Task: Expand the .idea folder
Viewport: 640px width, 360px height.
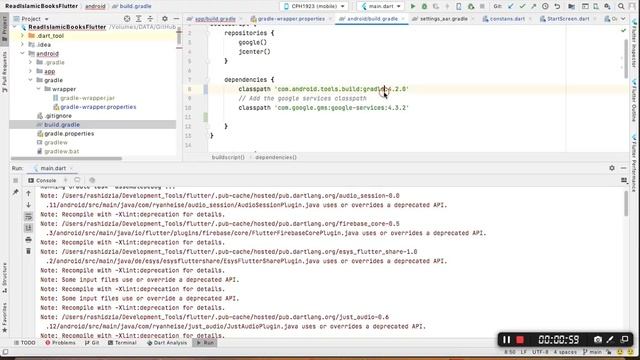Action: point(22,44)
